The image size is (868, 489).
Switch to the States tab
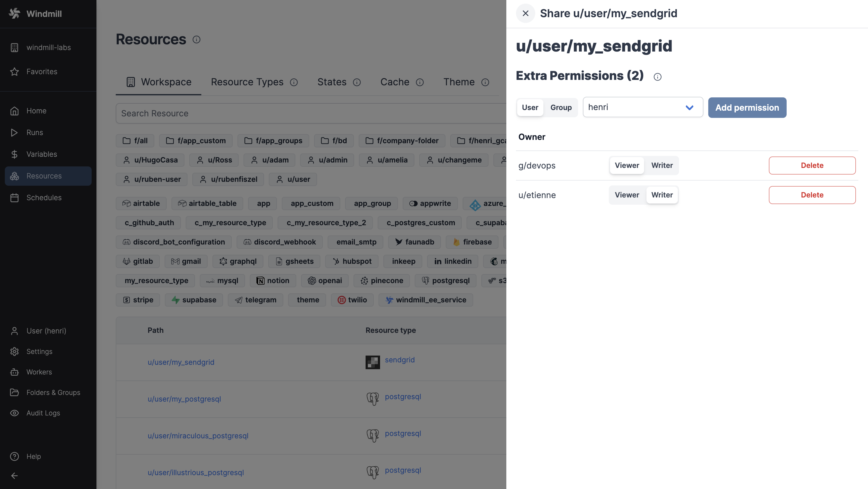(x=332, y=82)
